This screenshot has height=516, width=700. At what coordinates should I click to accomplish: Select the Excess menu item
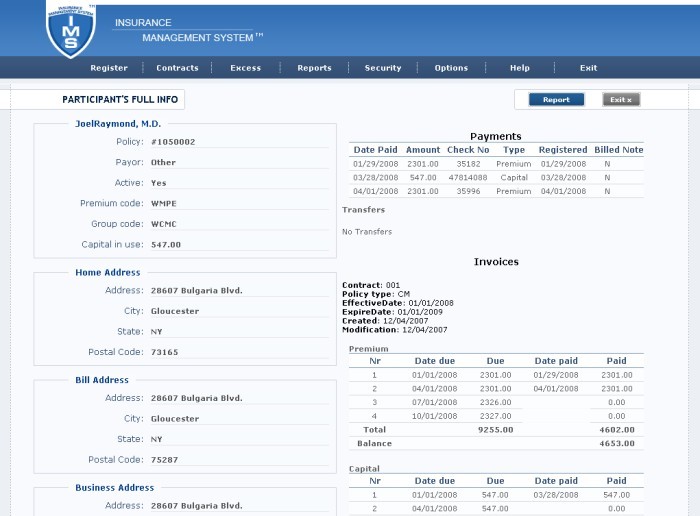click(246, 68)
